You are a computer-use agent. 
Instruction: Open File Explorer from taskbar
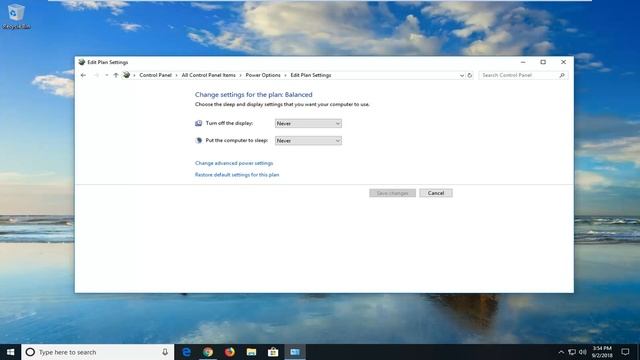point(251,352)
